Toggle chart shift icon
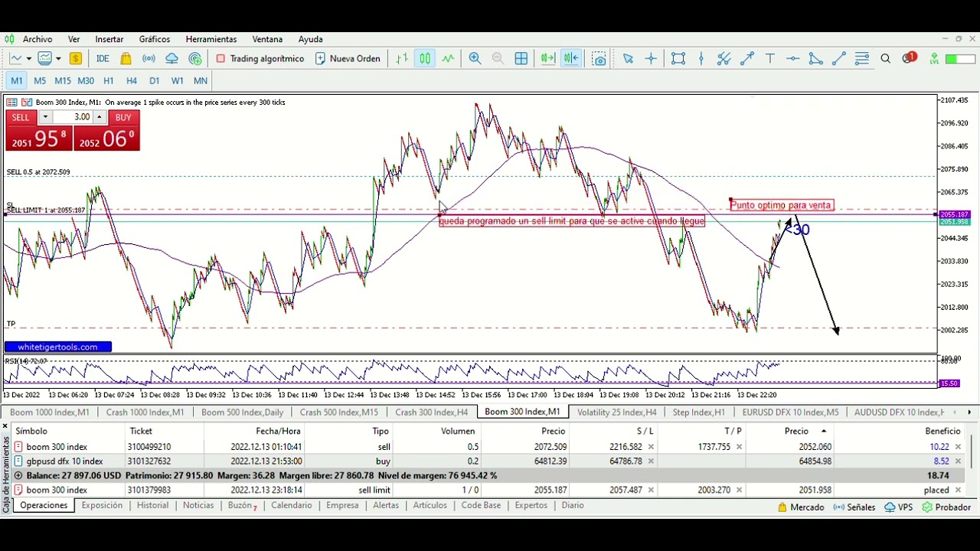This screenshot has height=551, width=980. (x=571, y=59)
